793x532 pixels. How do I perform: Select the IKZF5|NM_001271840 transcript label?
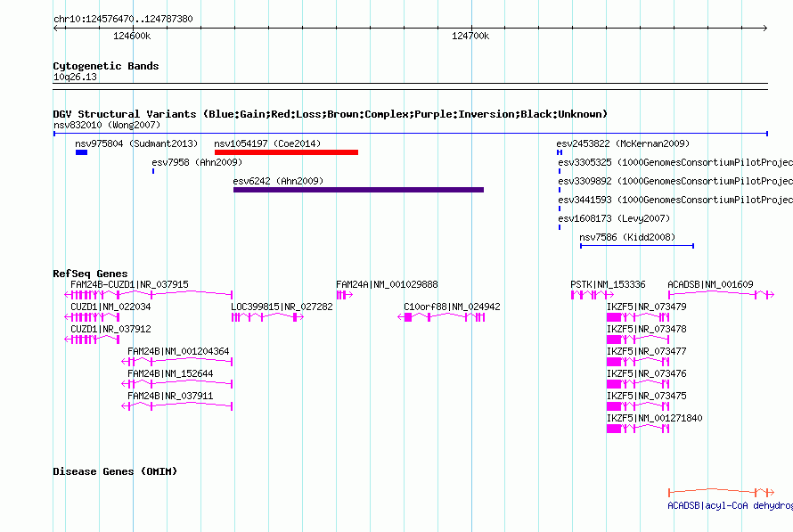[655, 418]
